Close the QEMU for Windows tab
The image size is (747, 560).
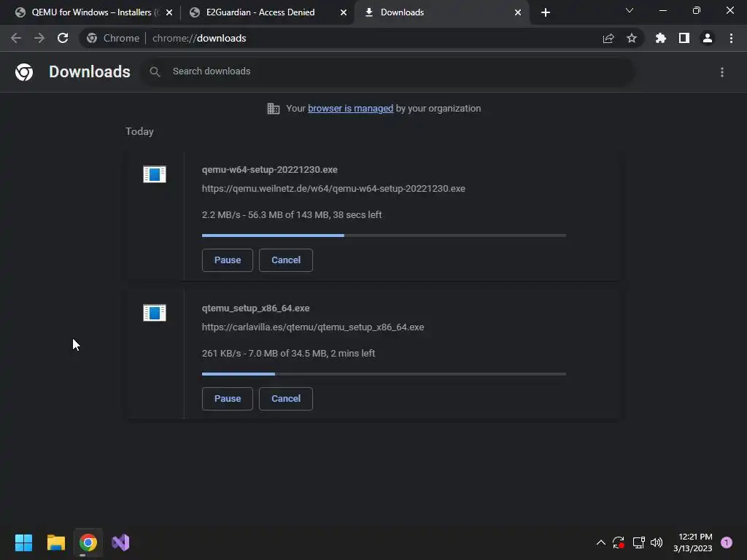click(x=169, y=12)
